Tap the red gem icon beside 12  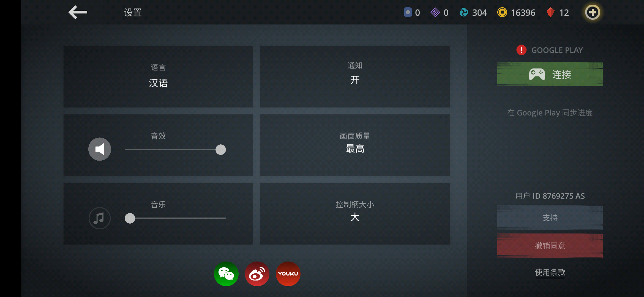[550, 12]
